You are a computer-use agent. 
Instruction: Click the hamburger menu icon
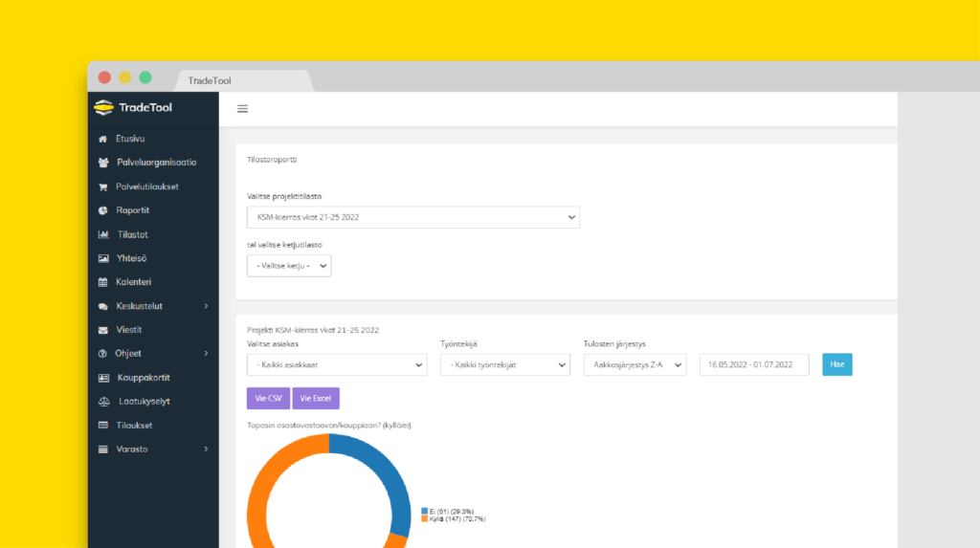click(x=242, y=109)
